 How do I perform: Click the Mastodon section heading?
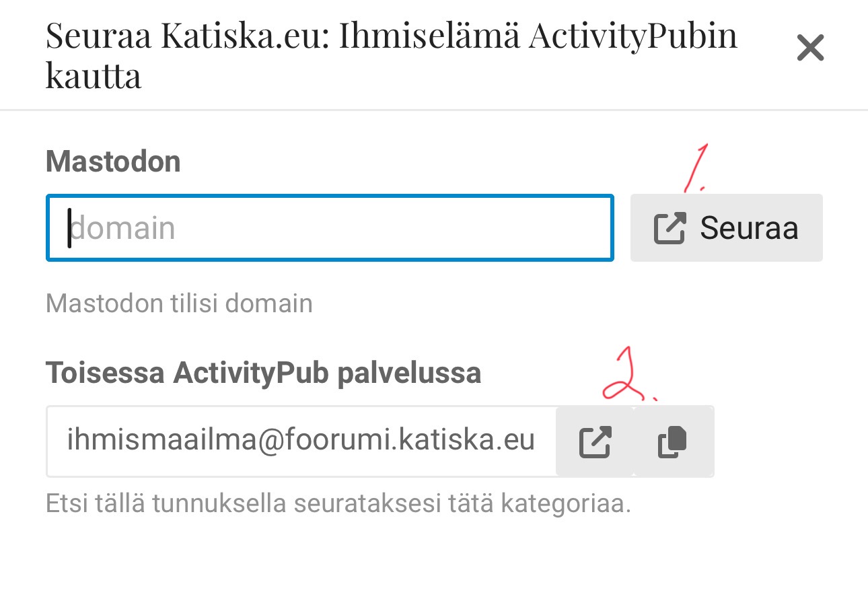tap(113, 162)
